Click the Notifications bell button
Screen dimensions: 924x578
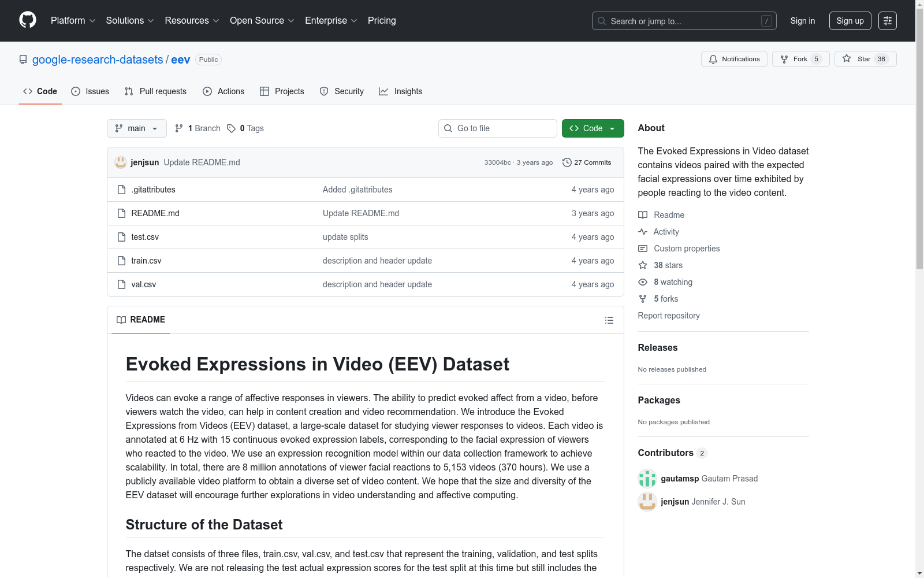[x=734, y=59]
